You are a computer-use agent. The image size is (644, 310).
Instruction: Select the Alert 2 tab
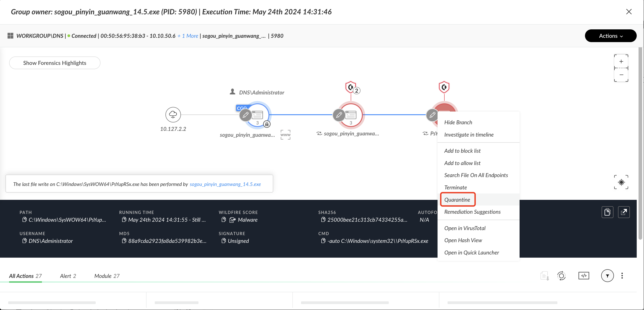click(68, 276)
